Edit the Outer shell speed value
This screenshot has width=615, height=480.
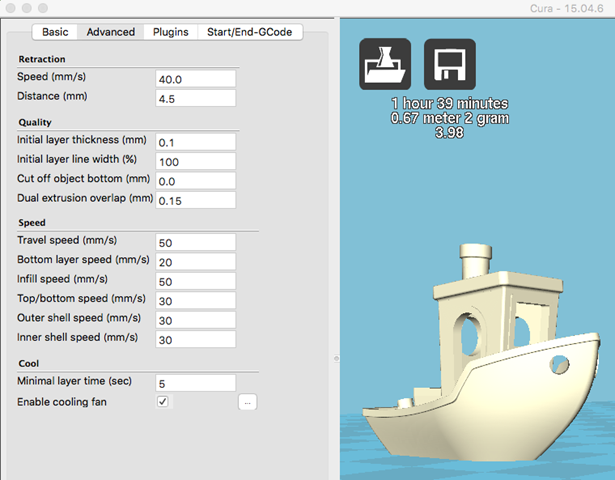(x=195, y=320)
